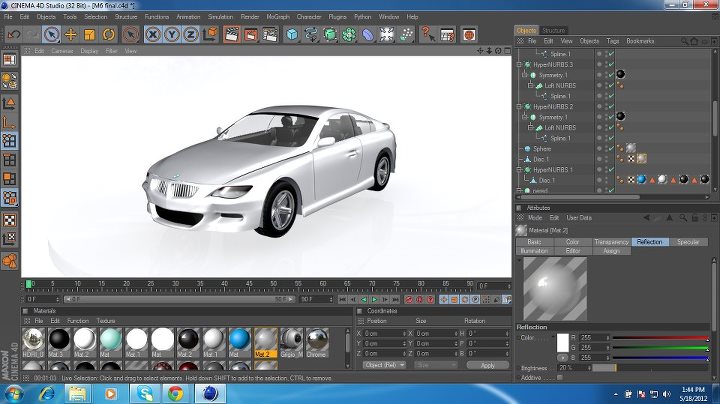This screenshot has width=720, height=404.
Task: Open the Simulation menu
Action: (220, 17)
